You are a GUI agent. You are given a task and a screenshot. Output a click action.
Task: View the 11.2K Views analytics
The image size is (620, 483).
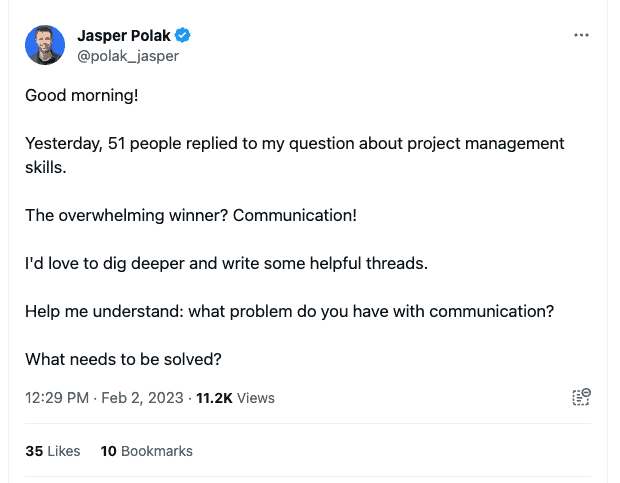pos(235,398)
